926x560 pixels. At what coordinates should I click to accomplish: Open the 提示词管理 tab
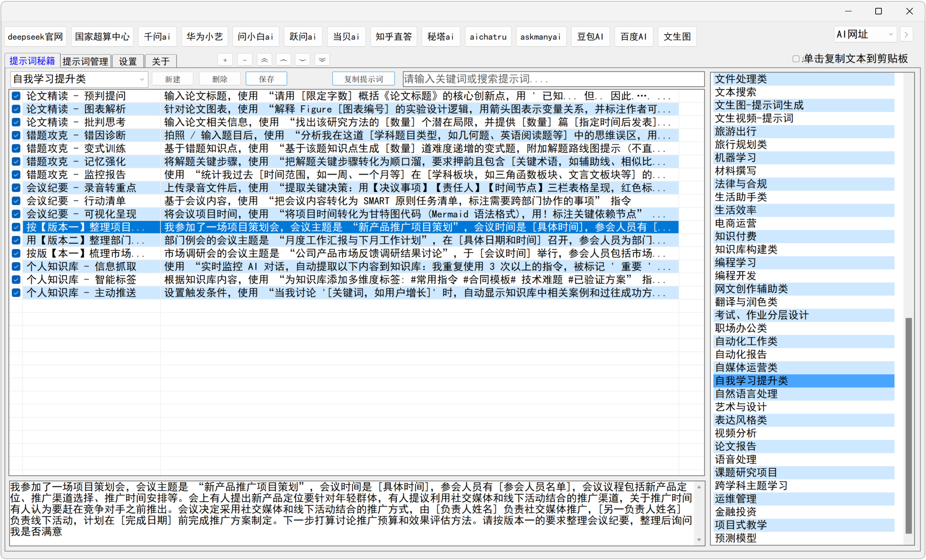pyautogui.click(x=85, y=61)
